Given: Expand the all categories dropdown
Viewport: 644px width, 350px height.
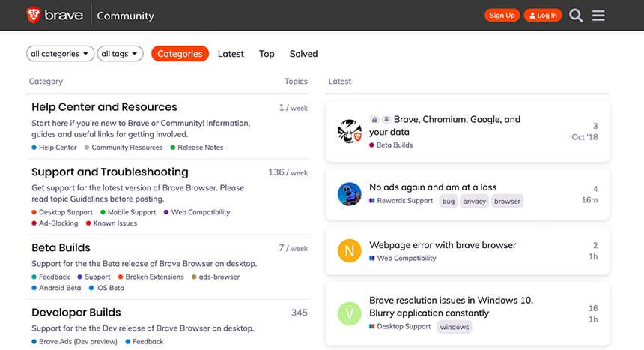Looking at the screenshot, I should tap(60, 54).
